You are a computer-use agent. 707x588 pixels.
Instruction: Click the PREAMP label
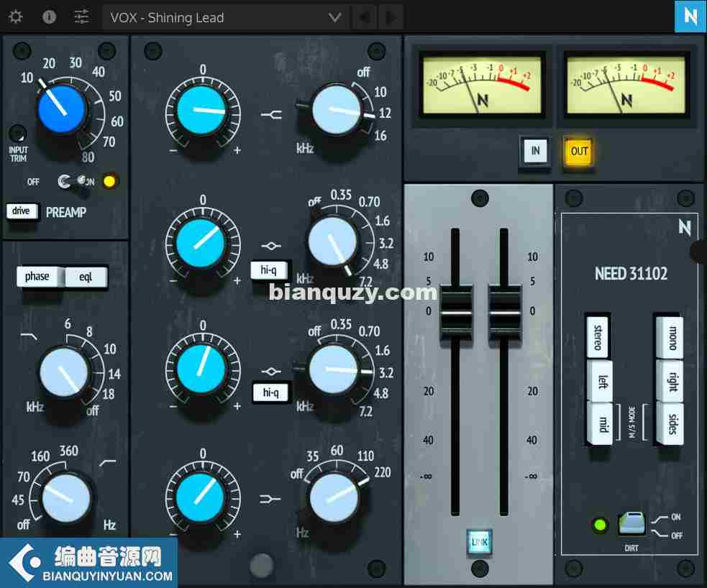click(x=66, y=212)
